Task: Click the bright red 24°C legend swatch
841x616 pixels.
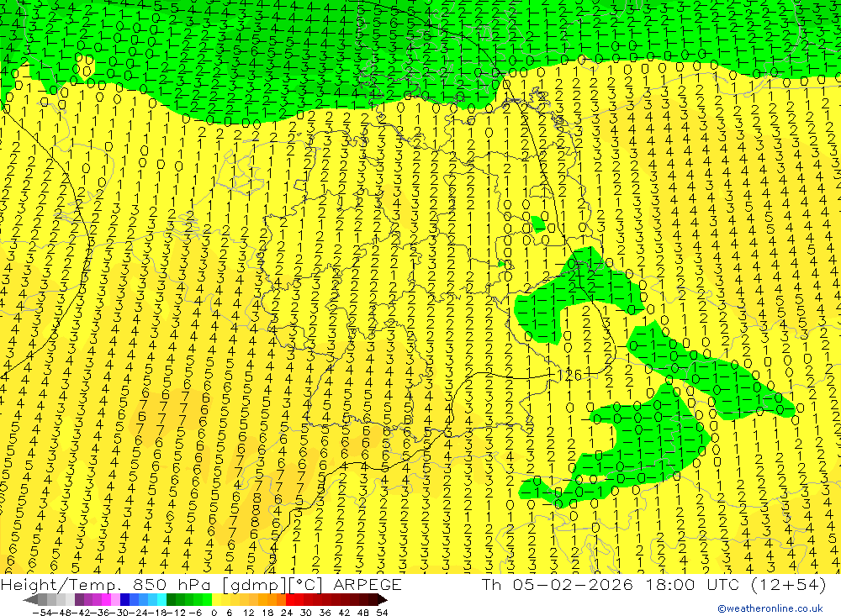Action: point(290,600)
